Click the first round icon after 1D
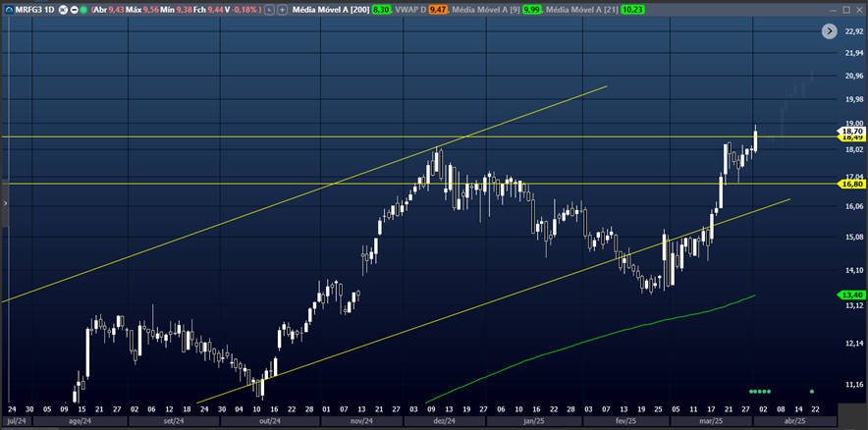The width and height of the screenshot is (868, 430). pyautogui.click(x=64, y=8)
